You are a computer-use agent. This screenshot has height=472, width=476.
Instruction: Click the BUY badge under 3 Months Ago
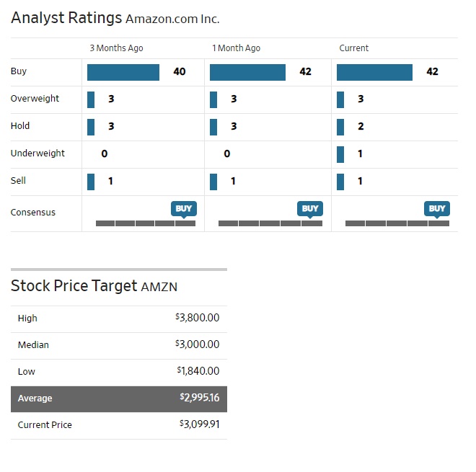tap(184, 209)
